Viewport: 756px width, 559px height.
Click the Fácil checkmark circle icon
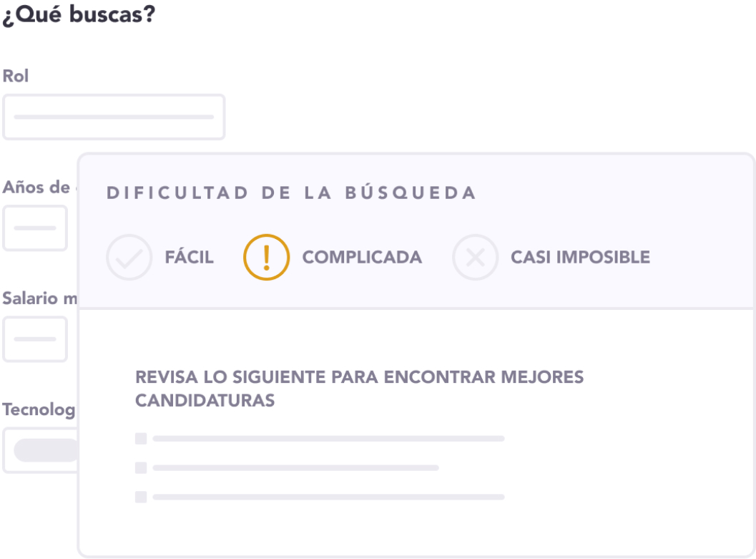click(129, 257)
